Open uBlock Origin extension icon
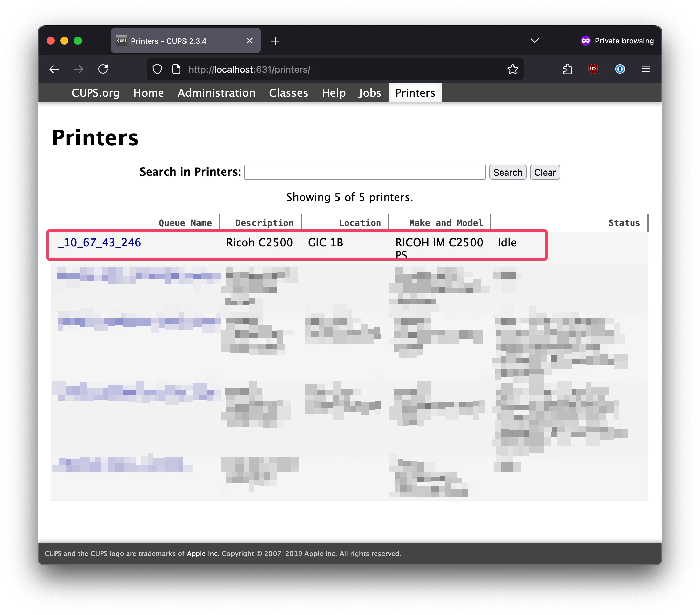700x615 pixels. tap(593, 69)
